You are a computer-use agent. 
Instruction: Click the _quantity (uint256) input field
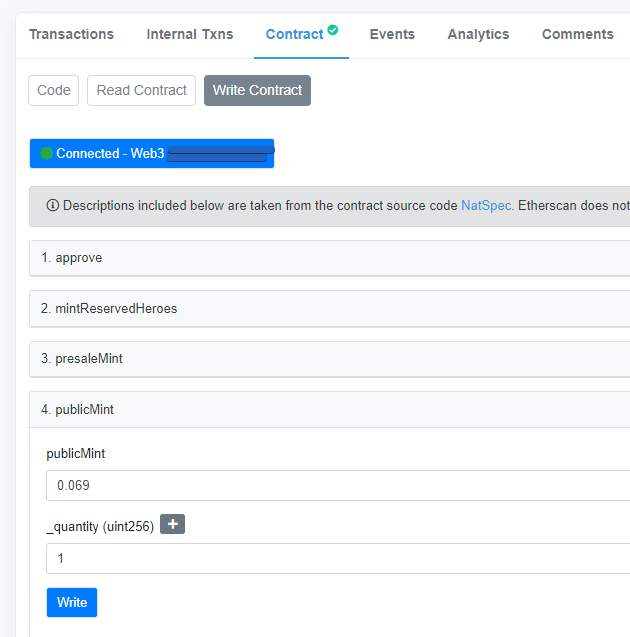tap(338, 559)
